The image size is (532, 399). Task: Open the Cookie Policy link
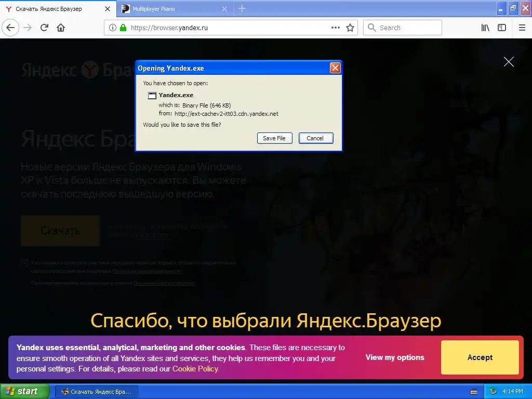coord(195,369)
